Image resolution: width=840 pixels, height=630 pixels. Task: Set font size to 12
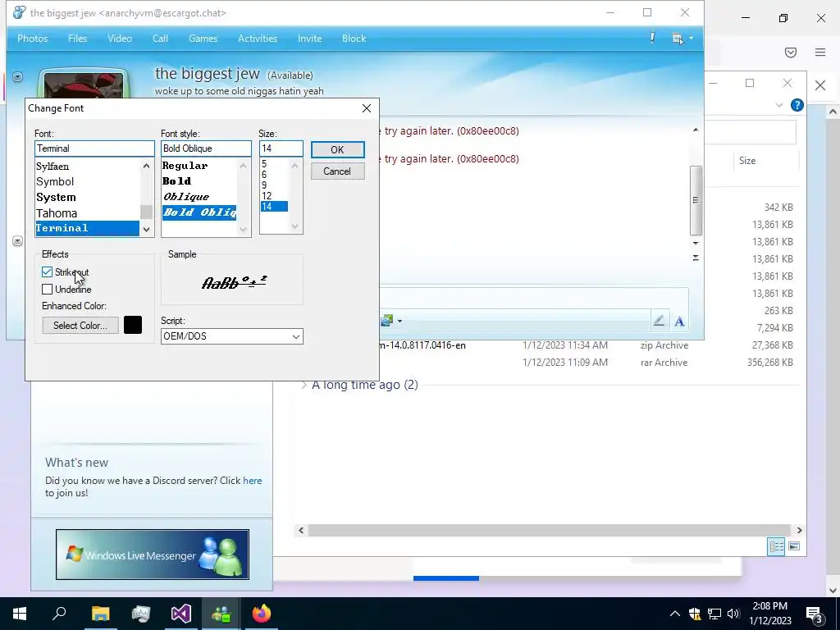pos(267,195)
